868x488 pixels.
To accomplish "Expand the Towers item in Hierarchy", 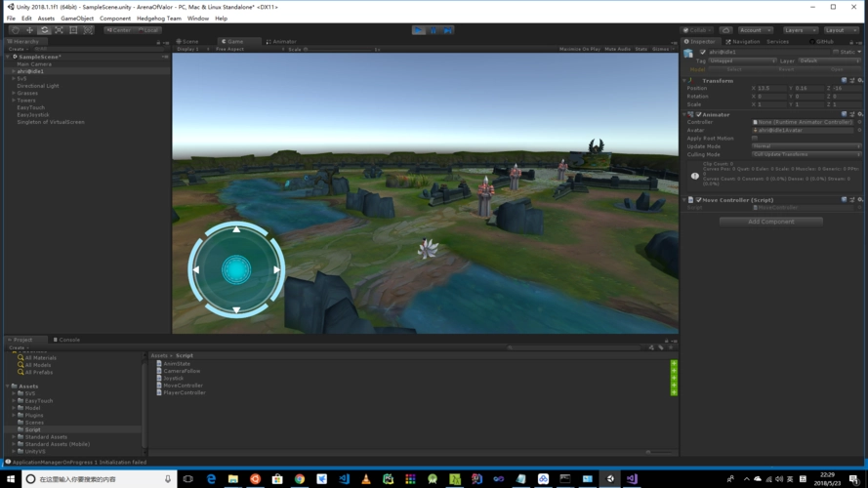I will (14, 101).
